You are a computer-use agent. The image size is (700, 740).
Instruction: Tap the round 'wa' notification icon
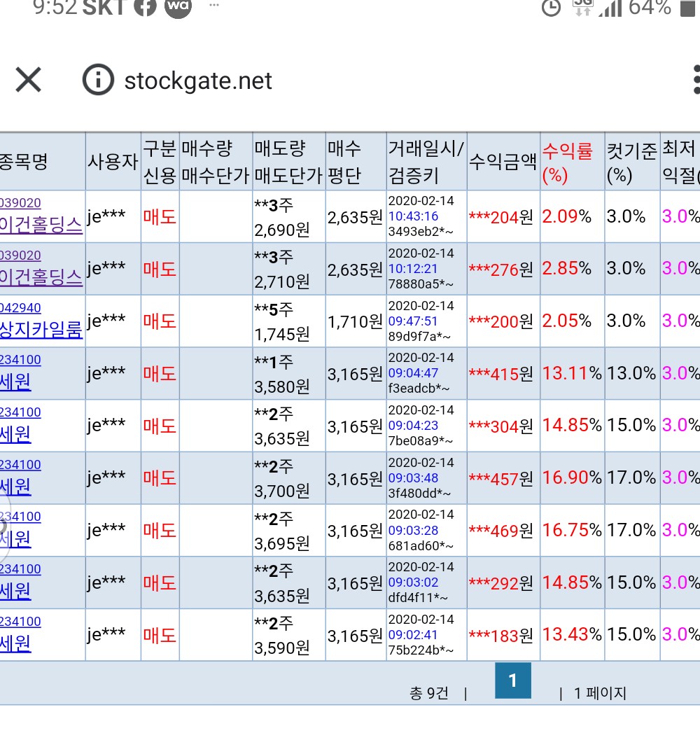pyautogui.click(x=178, y=7)
